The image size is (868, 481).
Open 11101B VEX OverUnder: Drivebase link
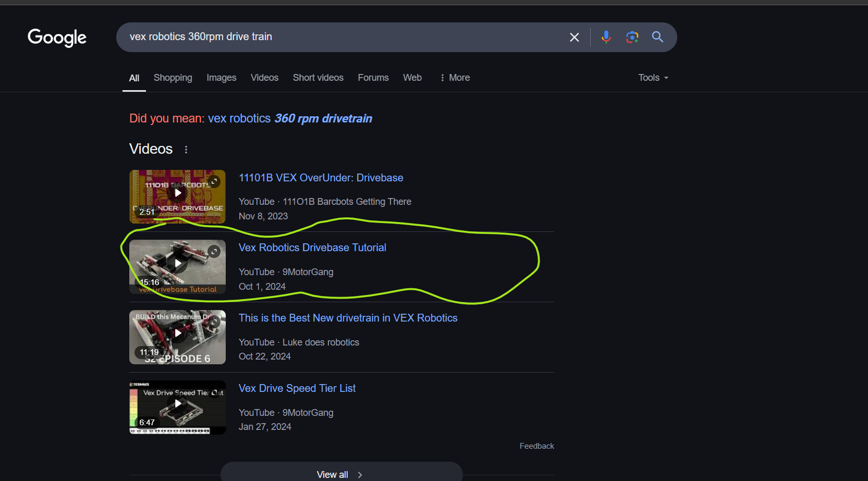(x=321, y=178)
